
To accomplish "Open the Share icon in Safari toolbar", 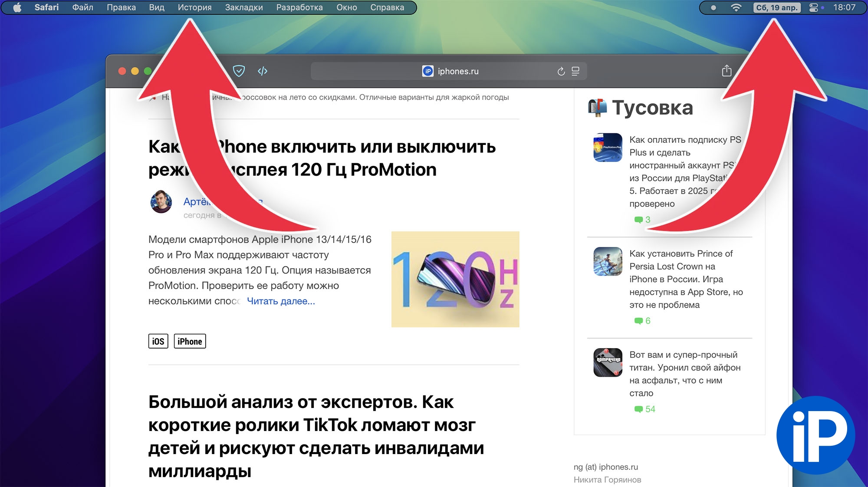I will pyautogui.click(x=727, y=71).
